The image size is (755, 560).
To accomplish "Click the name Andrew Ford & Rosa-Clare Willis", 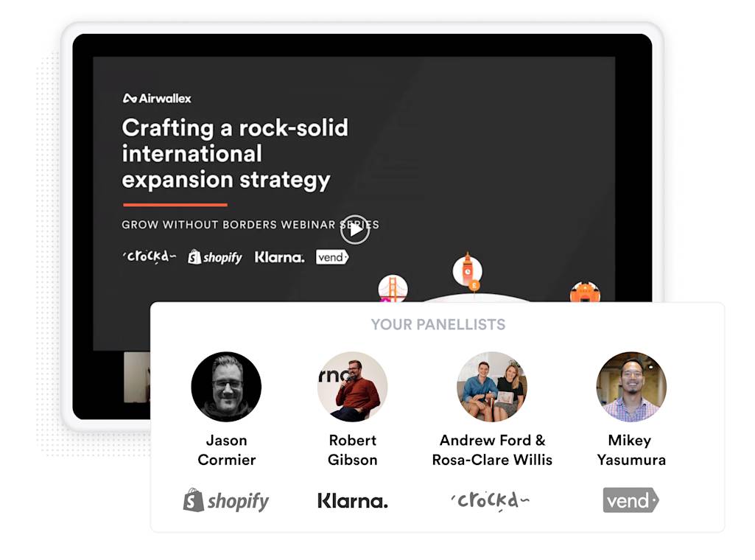I will pos(492,449).
